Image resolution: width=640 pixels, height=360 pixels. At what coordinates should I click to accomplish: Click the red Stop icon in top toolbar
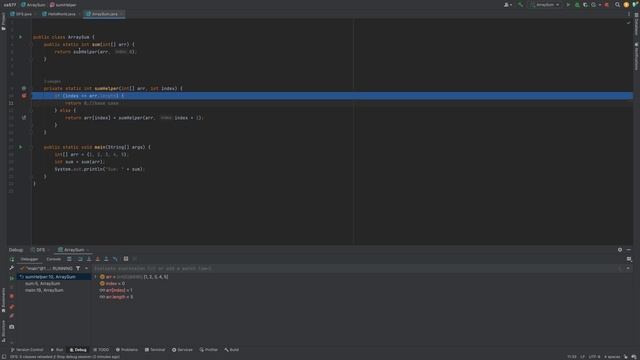607,5
